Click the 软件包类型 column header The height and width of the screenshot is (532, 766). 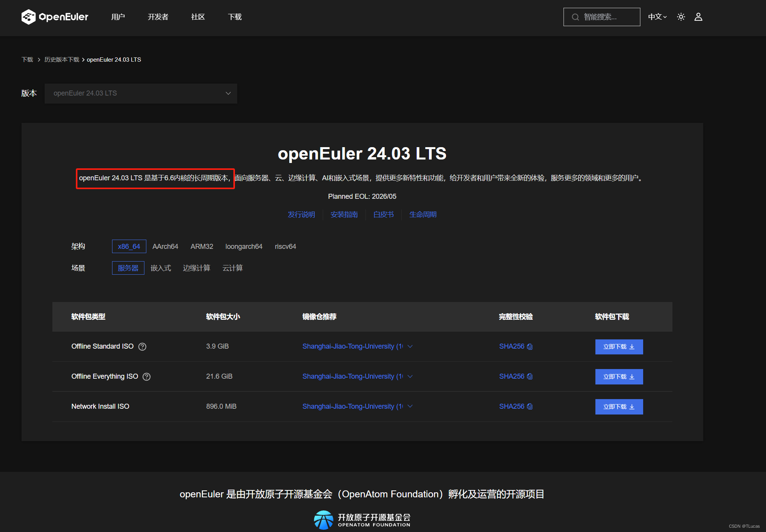point(88,317)
